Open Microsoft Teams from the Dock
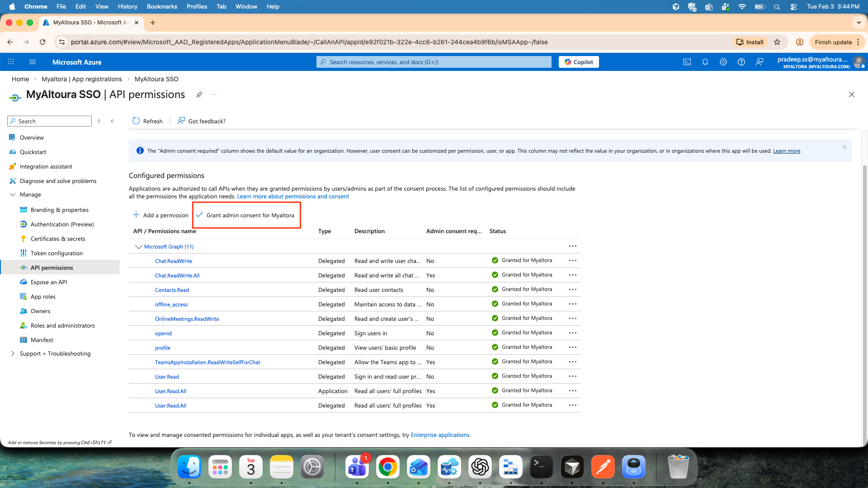The image size is (868, 488). point(357,467)
